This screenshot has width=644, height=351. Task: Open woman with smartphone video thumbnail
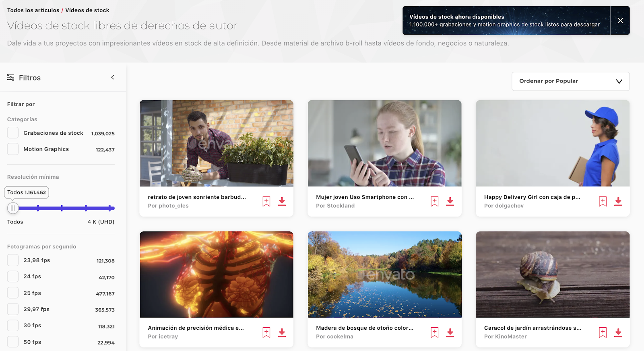(384, 143)
